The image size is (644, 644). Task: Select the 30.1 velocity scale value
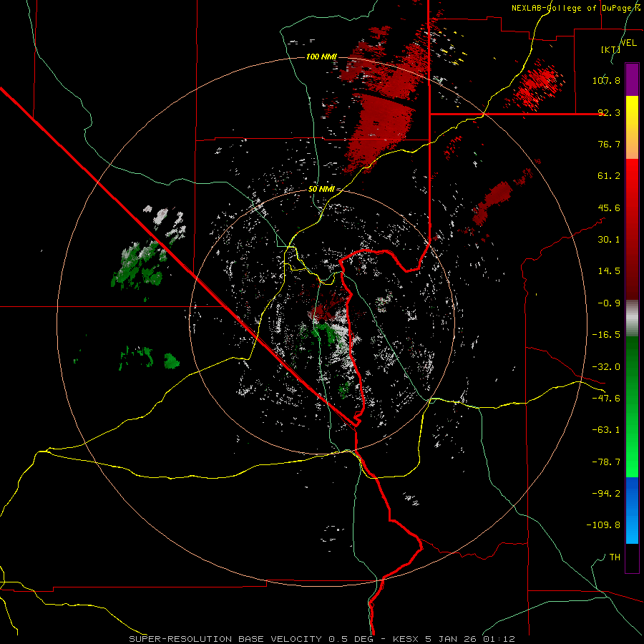click(x=609, y=240)
